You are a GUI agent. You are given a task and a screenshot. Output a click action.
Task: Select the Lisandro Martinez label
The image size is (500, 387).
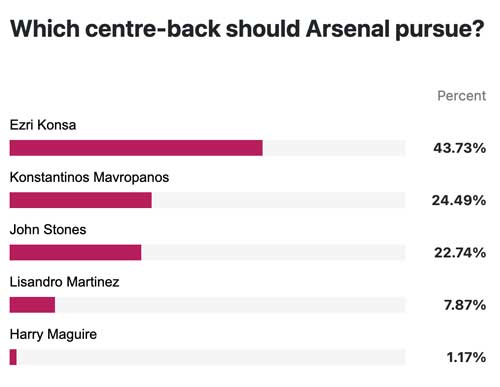(64, 282)
